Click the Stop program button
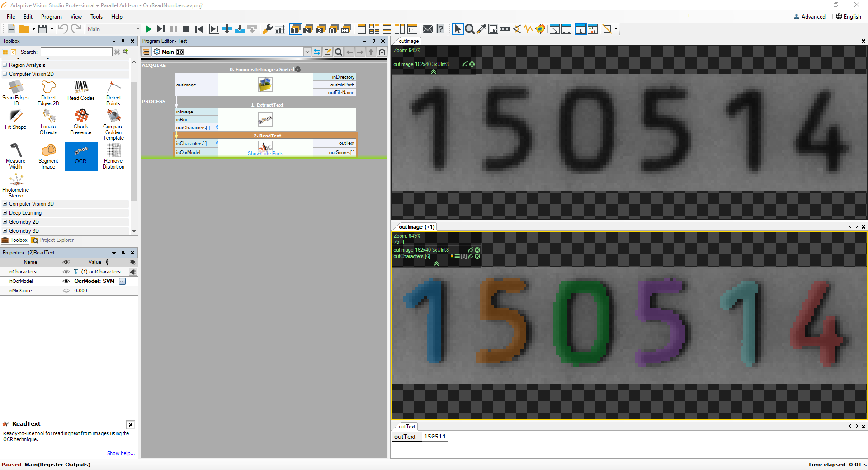Screen dimensions: 868x470 (186, 29)
